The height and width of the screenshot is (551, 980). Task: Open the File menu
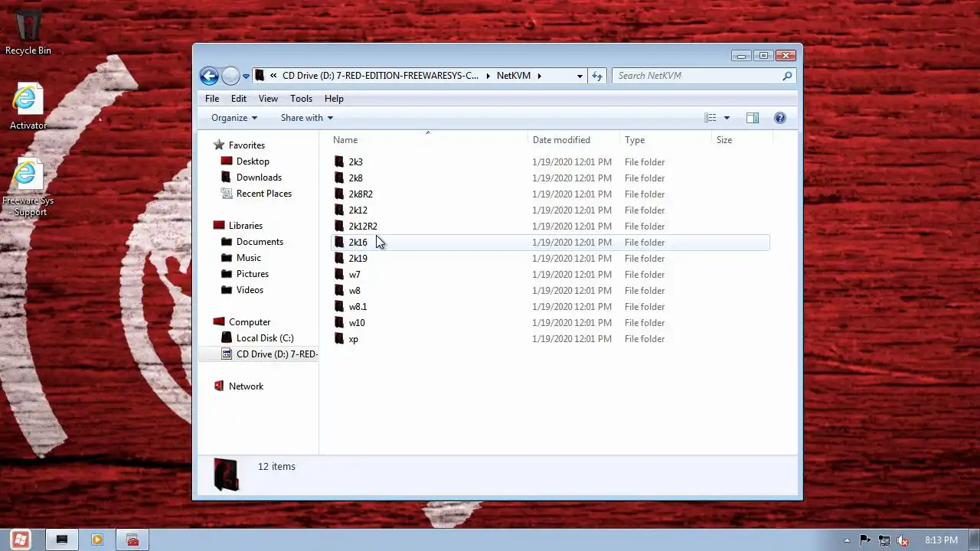(x=212, y=99)
